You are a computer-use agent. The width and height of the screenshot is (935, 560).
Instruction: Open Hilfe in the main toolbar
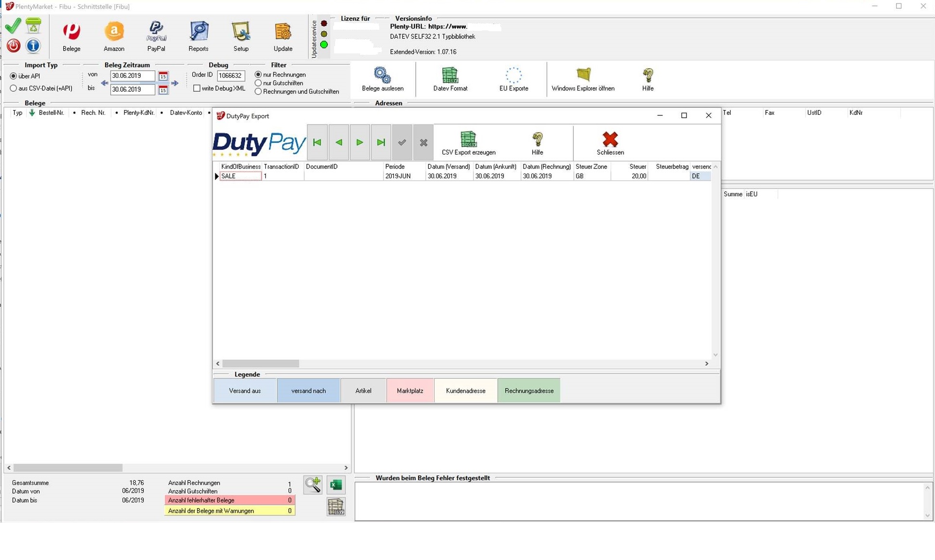(648, 79)
